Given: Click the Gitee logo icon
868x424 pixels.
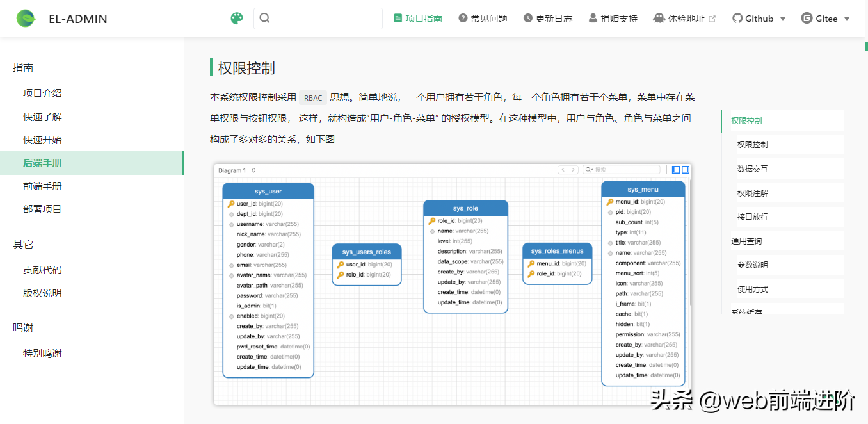Looking at the screenshot, I should pyautogui.click(x=807, y=19).
